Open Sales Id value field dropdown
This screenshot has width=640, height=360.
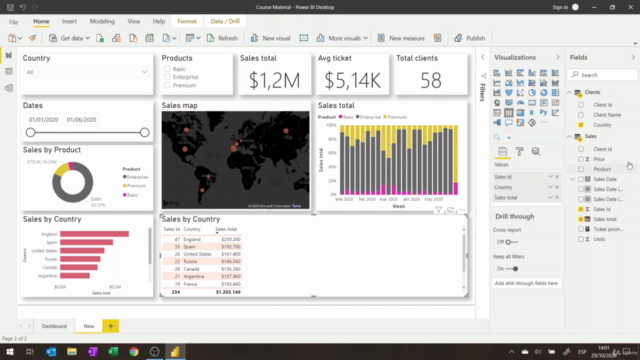click(550, 177)
